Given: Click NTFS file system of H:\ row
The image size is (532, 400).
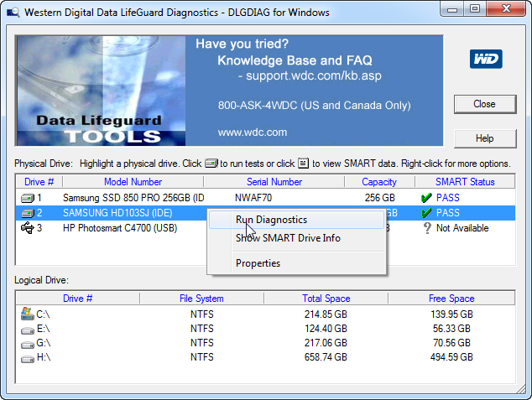Looking at the screenshot, I should pos(202,357).
